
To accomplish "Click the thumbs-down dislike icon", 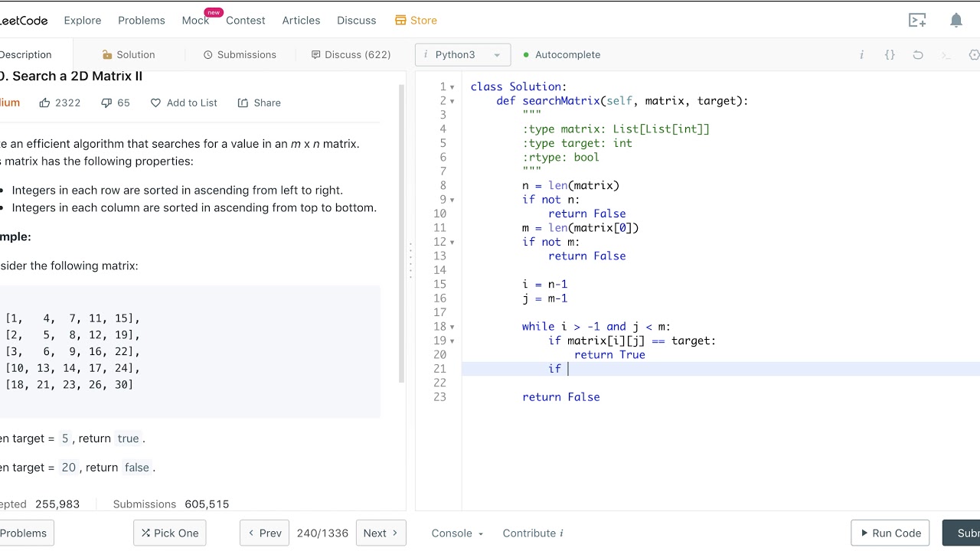I will [106, 103].
